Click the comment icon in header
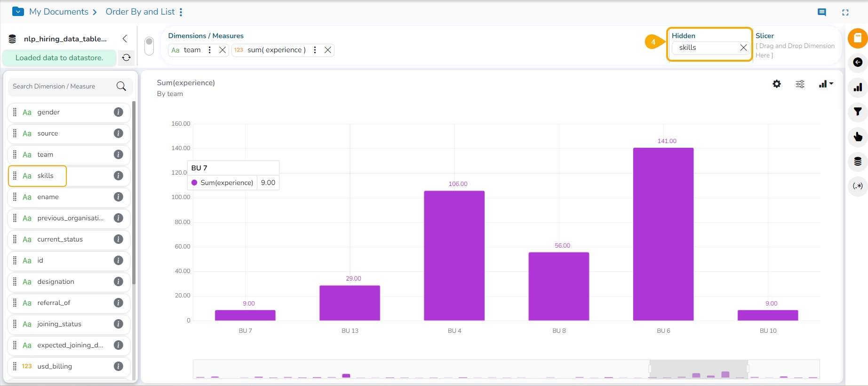 coord(822,12)
